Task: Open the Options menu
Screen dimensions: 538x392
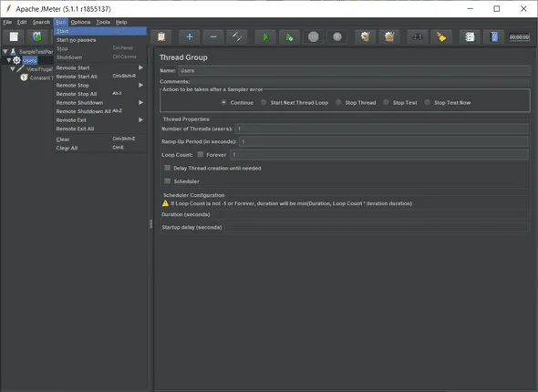Action: tap(80, 22)
